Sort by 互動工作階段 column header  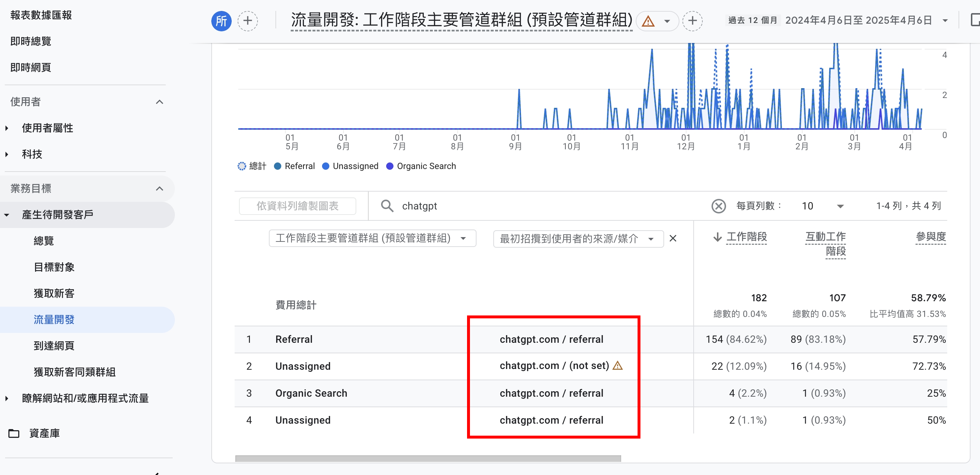pos(826,244)
